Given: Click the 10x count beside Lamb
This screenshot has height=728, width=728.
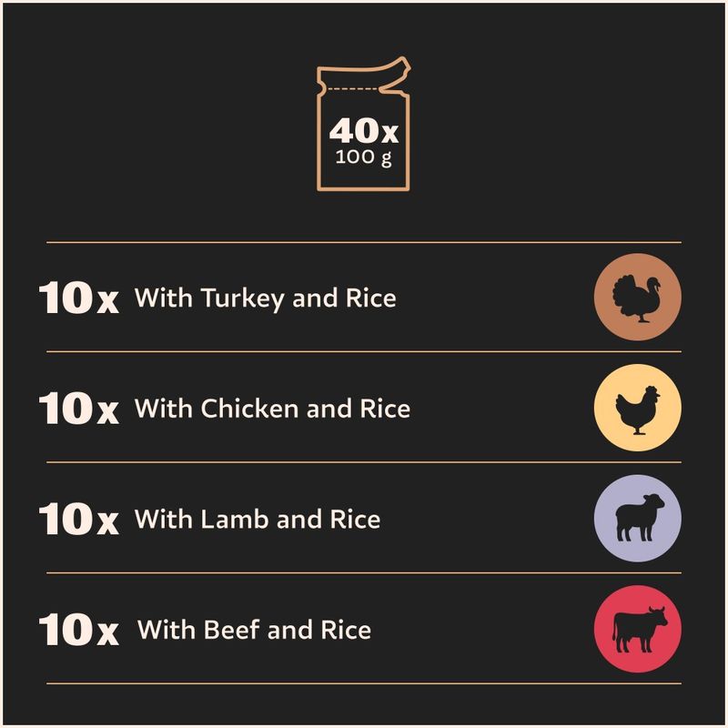Looking at the screenshot, I should pyautogui.click(x=79, y=519).
